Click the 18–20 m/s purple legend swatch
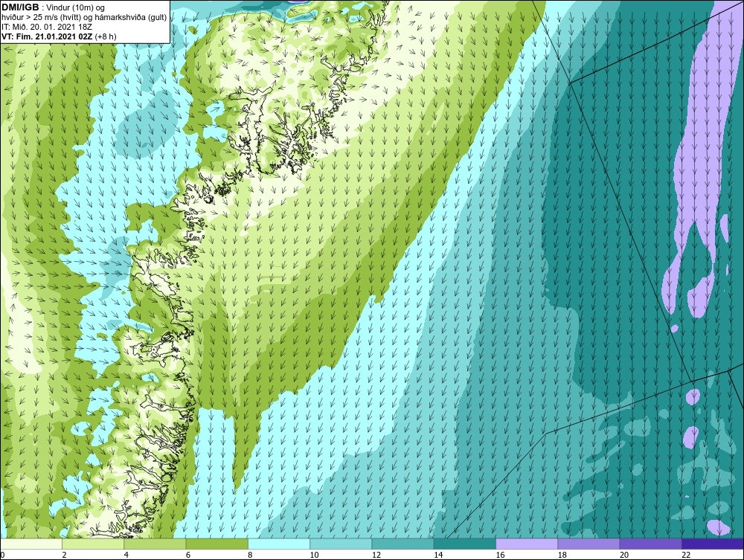This screenshot has height=560, width=744. coord(589,544)
